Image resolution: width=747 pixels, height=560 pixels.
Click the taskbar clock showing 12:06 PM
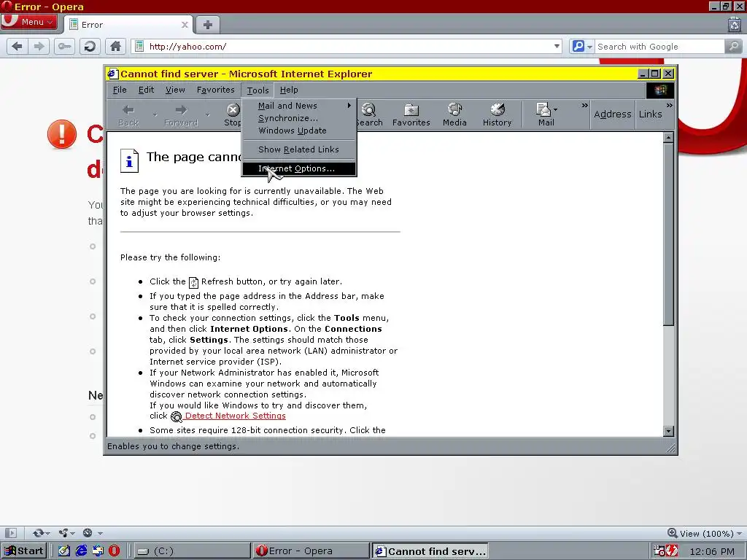[x=712, y=551]
